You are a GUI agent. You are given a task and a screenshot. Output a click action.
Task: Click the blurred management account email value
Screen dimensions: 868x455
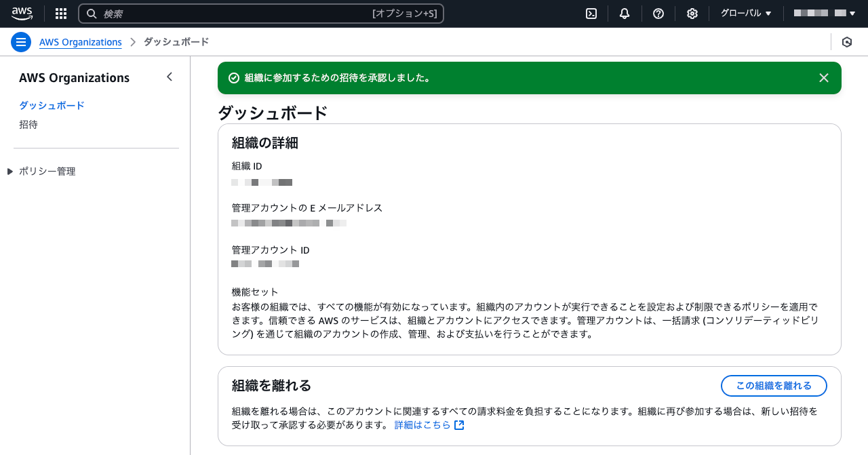(289, 223)
